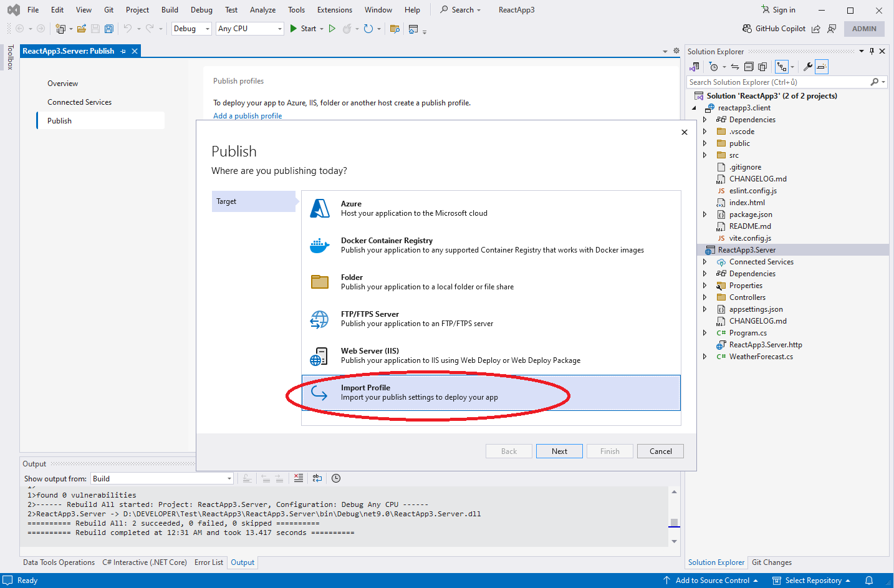Screen dimensions: 894x588
Task: Open the Extensions menu
Action: point(334,10)
